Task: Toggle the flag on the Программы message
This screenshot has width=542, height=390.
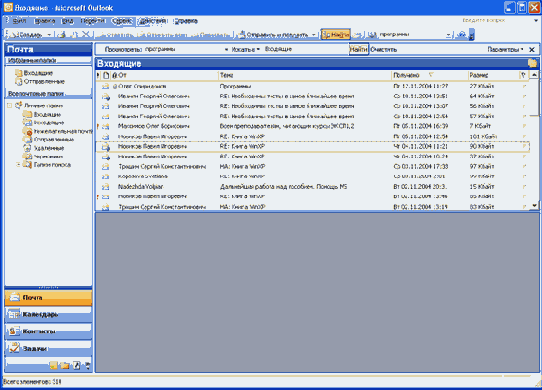Action: (524, 86)
